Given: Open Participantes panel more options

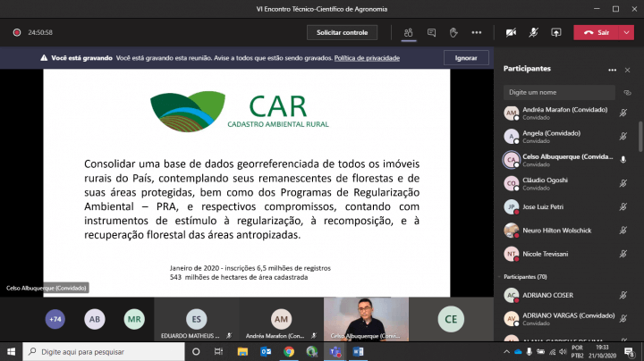Looking at the screenshot, I should click(613, 70).
